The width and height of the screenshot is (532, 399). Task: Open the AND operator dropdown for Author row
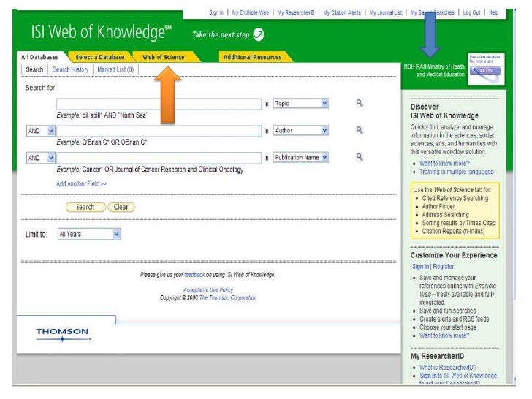(40, 131)
